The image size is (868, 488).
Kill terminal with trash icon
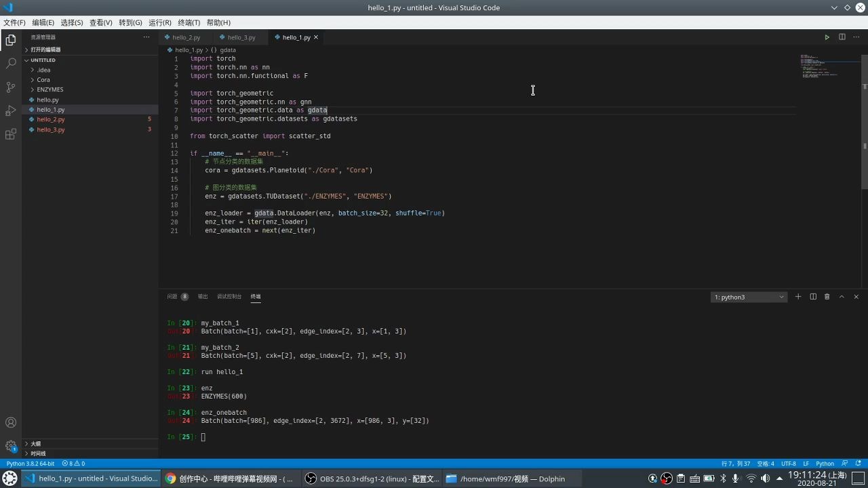tap(827, 297)
